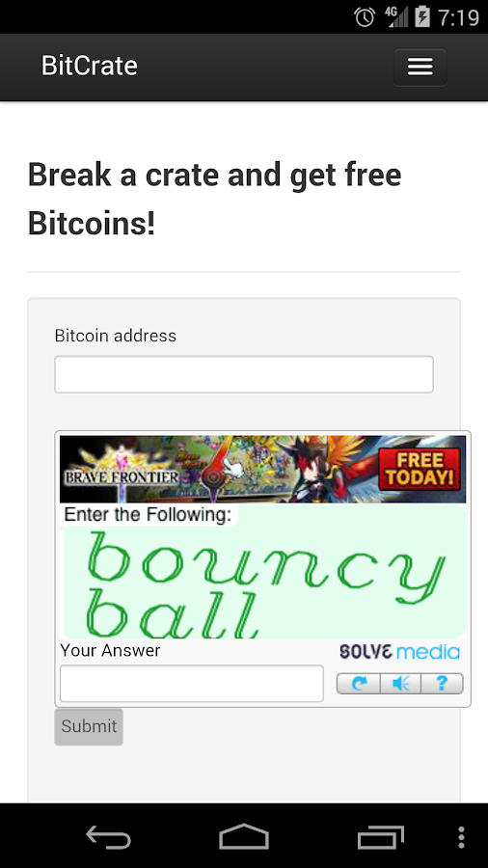Click the FREE TODAY! ad button
The image size is (488, 868).
click(x=420, y=470)
